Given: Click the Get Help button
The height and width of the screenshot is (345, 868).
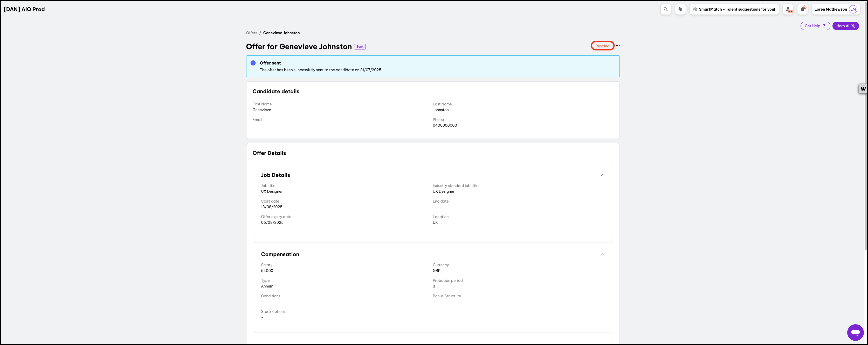Looking at the screenshot, I should coord(815,26).
